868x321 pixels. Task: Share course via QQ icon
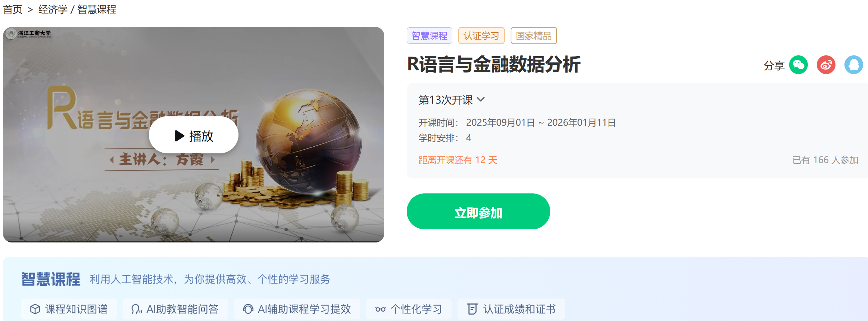click(853, 65)
